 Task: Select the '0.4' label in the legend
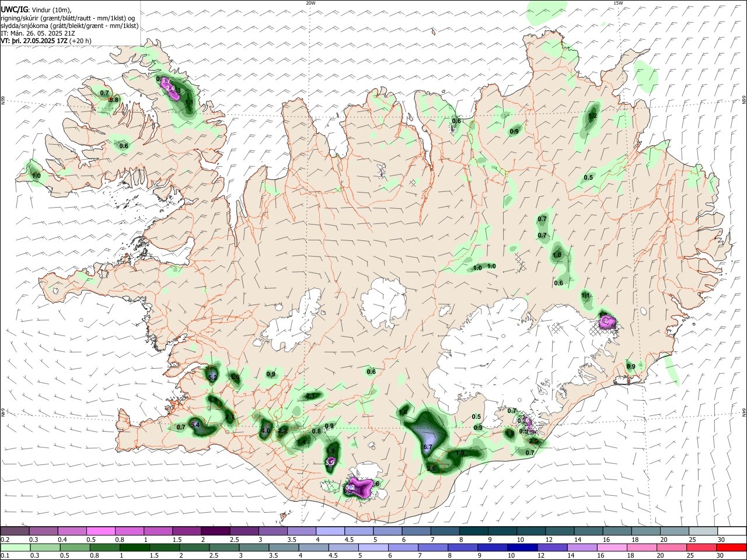coord(62,540)
